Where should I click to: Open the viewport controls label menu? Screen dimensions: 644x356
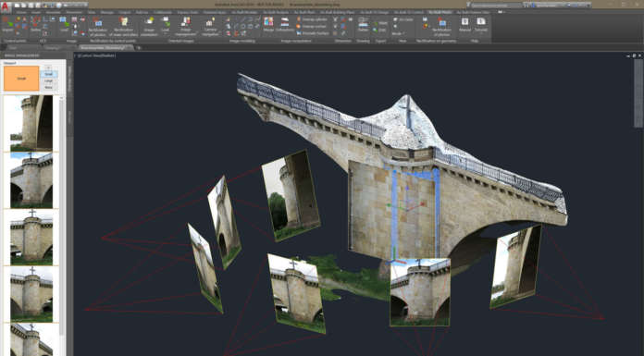pyautogui.click(x=96, y=55)
